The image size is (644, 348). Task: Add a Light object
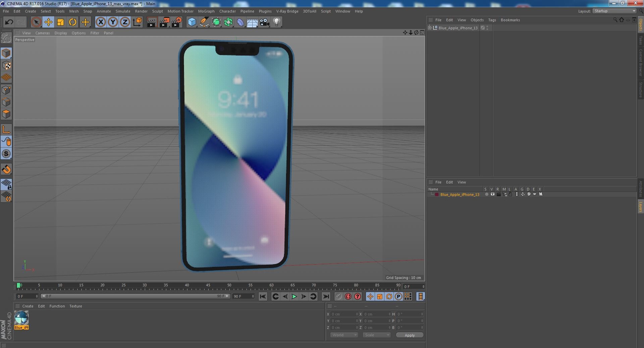pyautogui.click(x=277, y=22)
